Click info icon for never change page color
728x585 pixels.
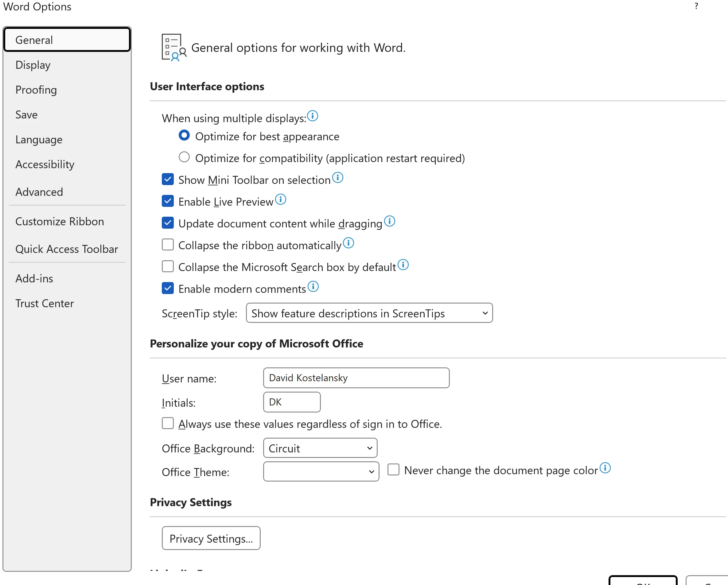605,468
